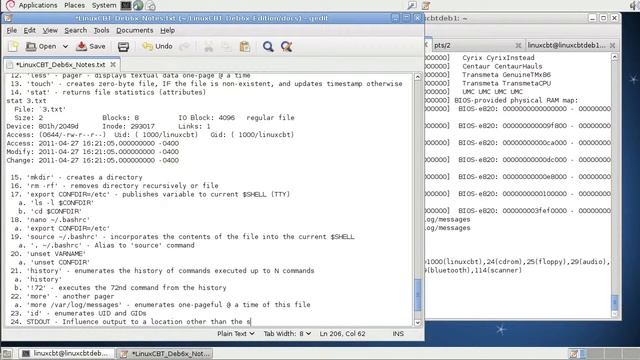Open the File menu in gedit
The image size is (640, 360).
pyautogui.click(x=11, y=30)
